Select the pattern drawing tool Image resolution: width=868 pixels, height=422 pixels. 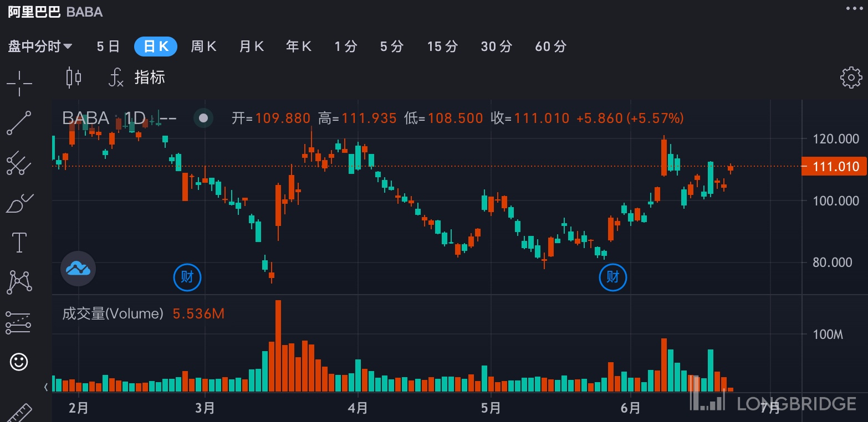[19, 282]
